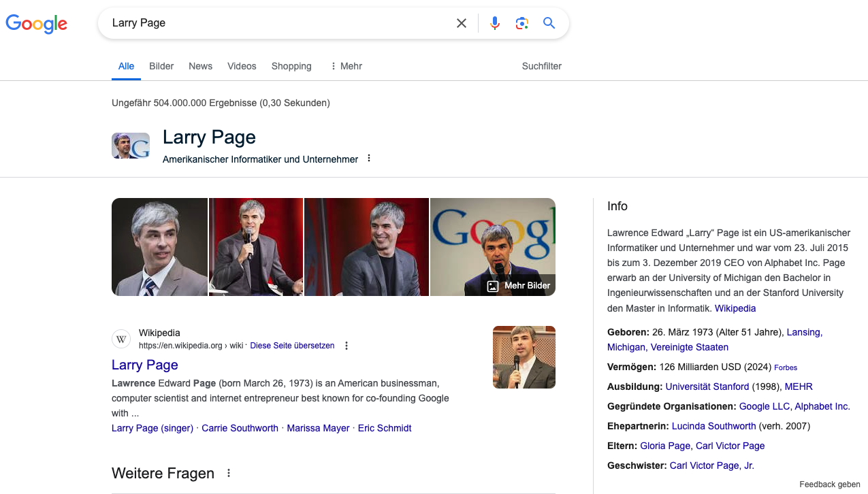Switch to the News tab
Screen dimensions: 868x494
(x=201, y=66)
